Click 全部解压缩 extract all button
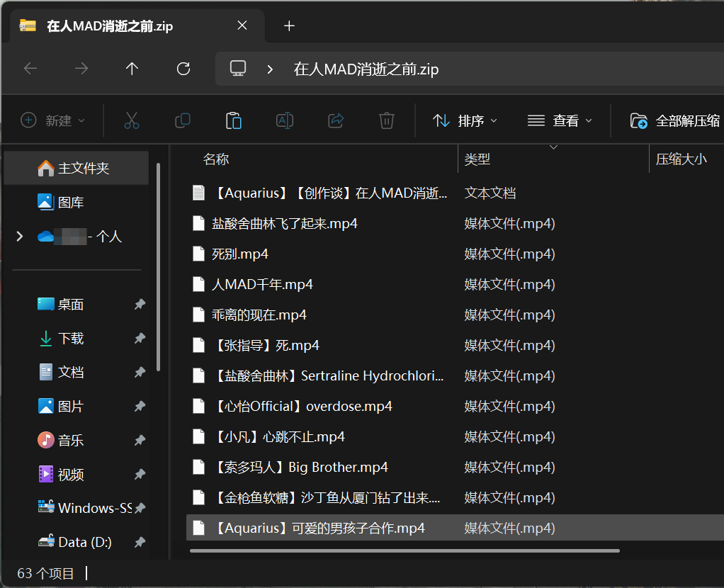 (676, 121)
